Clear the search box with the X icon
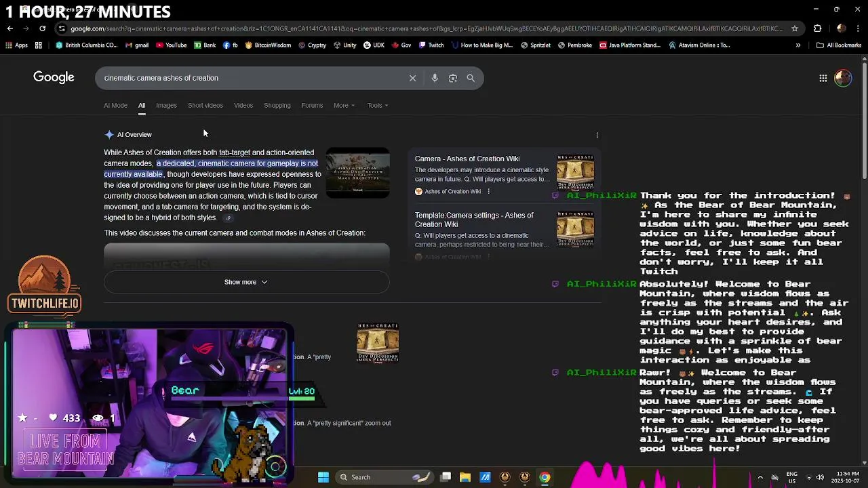This screenshot has width=868, height=488. point(412,78)
